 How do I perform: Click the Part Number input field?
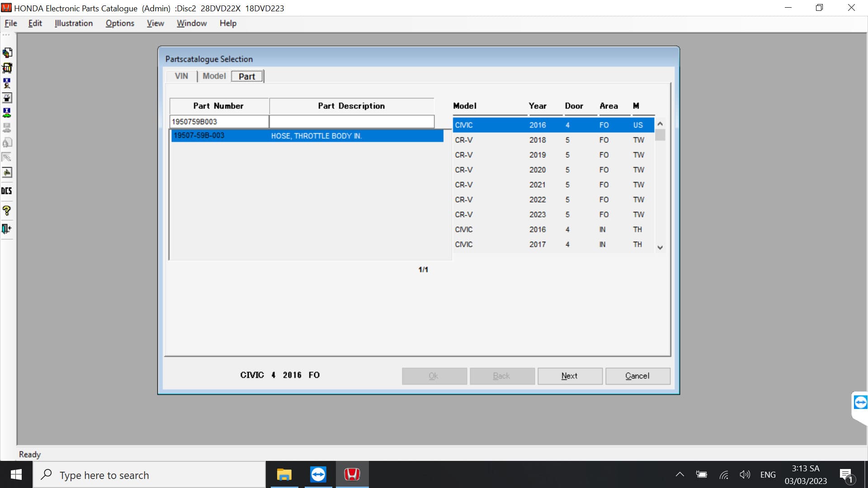coord(219,122)
